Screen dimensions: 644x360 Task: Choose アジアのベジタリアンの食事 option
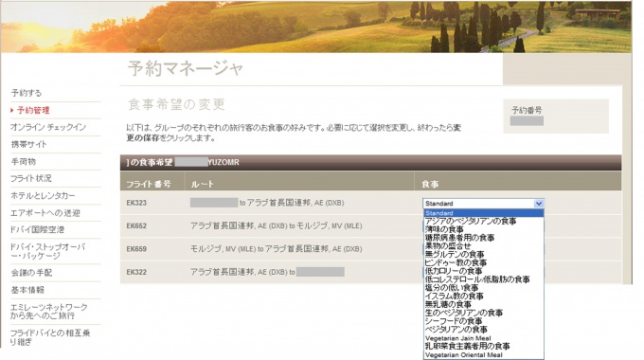(x=471, y=221)
